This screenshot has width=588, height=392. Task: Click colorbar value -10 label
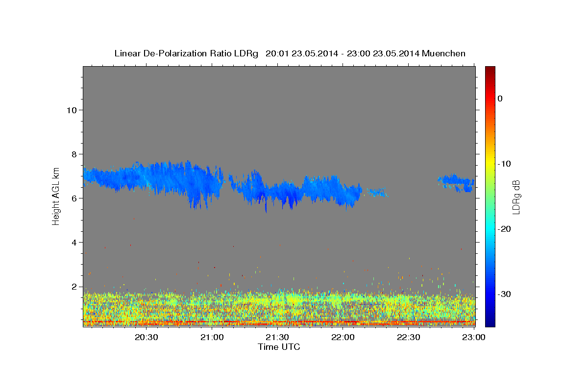pos(504,164)
